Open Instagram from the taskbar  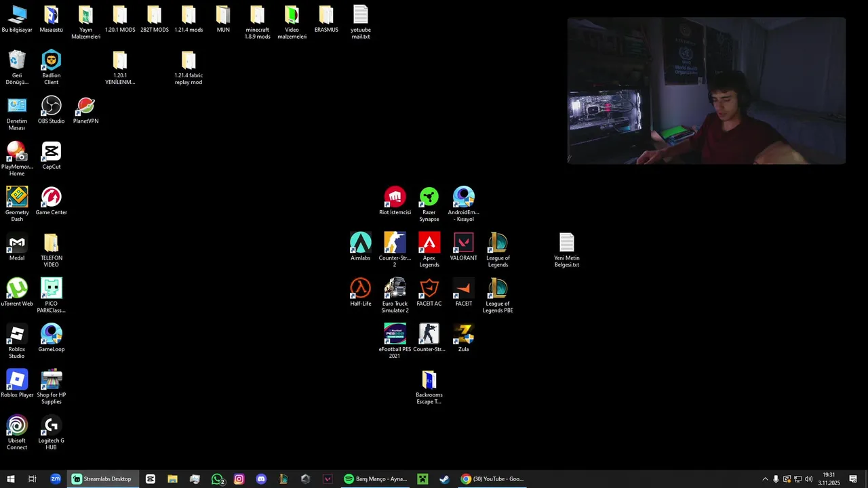(x=239, y=479)
